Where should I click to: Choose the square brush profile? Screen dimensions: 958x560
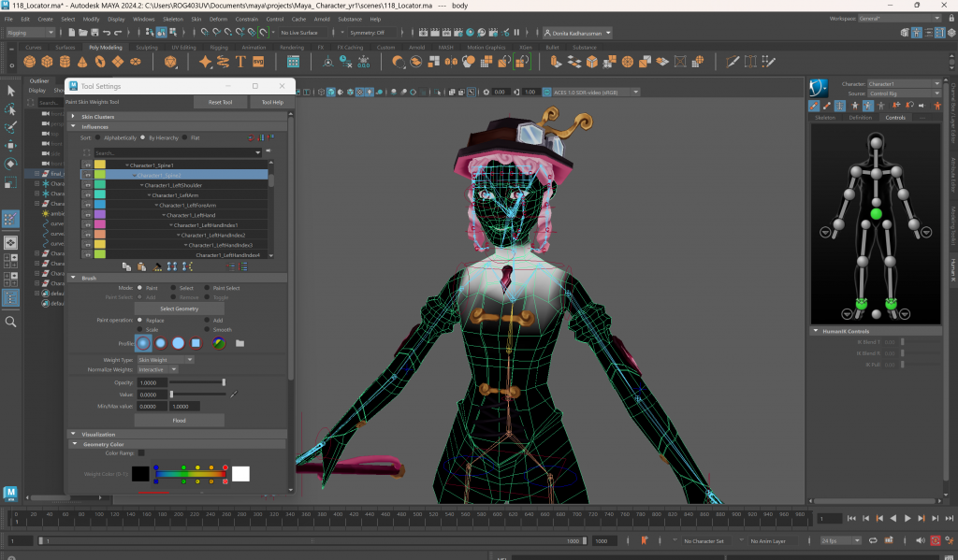coord(196,343)
